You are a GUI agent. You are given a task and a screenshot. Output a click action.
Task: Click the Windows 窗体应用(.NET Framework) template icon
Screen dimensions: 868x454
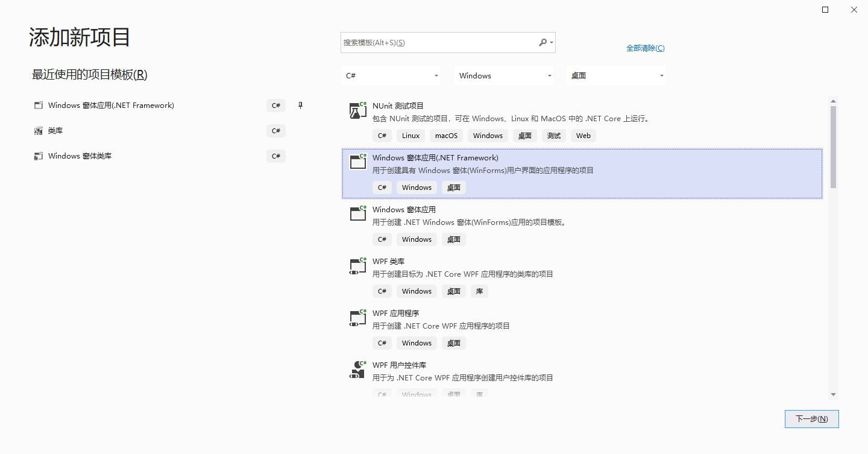pyautogui.click(x=357, y=162)
